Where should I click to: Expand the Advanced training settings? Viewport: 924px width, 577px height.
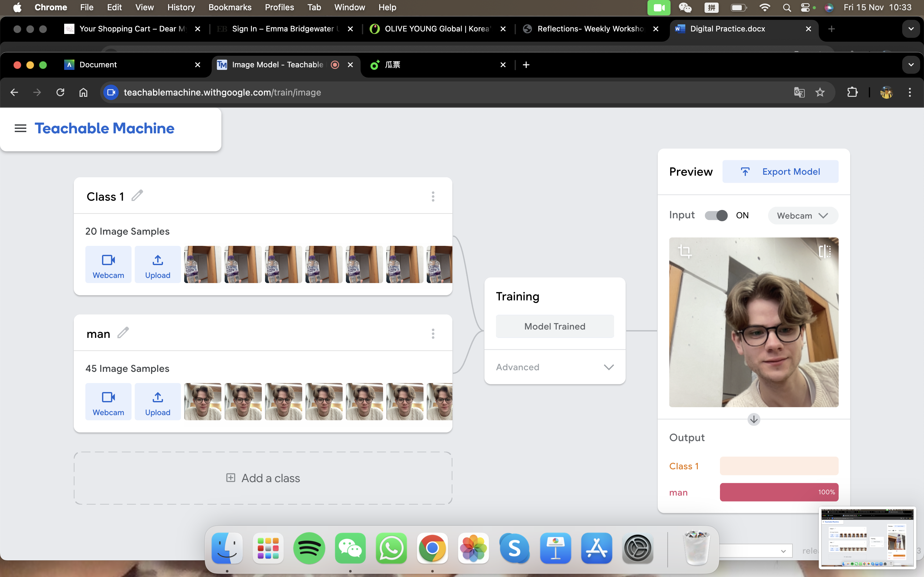(x=554, y=367)
